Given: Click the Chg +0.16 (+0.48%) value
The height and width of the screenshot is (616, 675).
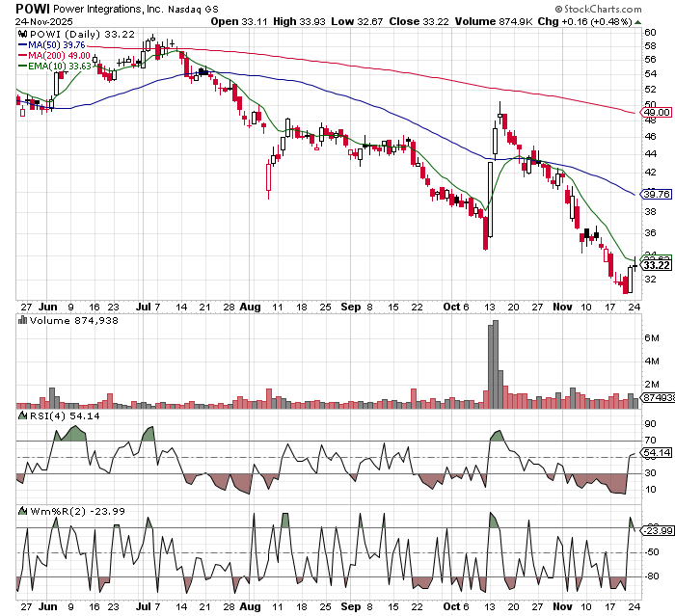Looking at the screenshot, I should 585,21.
